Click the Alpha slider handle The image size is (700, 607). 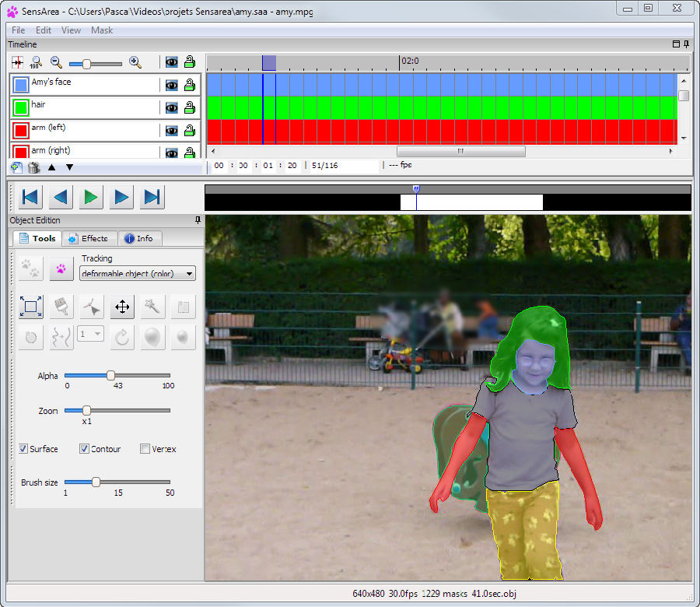110,376
